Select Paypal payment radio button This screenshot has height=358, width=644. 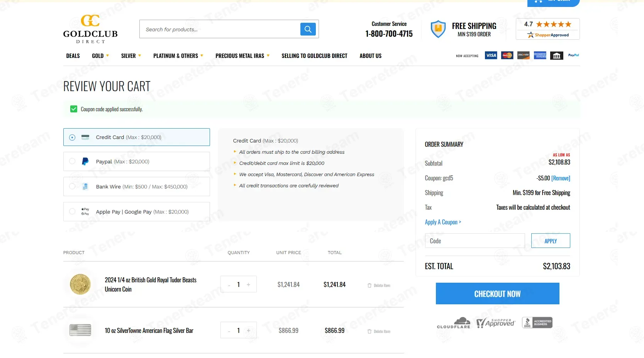pyautogui.click(x=72, y=161)
